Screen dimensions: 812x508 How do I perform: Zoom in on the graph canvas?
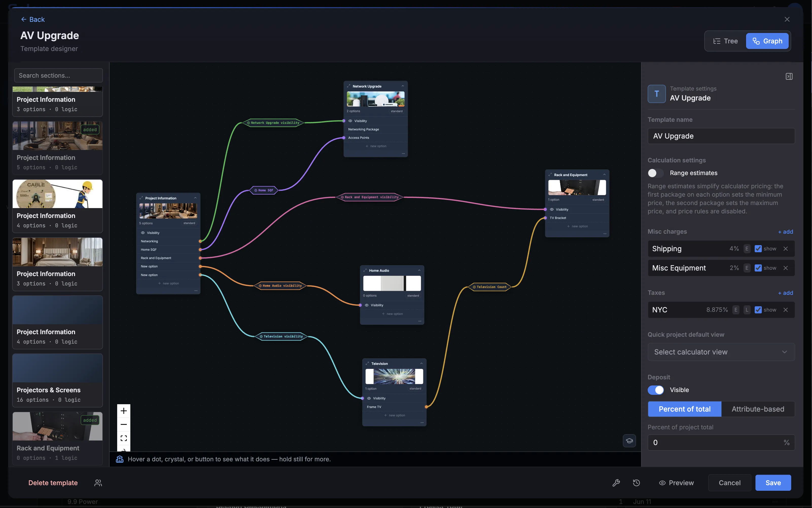click(x=123, y=411)
